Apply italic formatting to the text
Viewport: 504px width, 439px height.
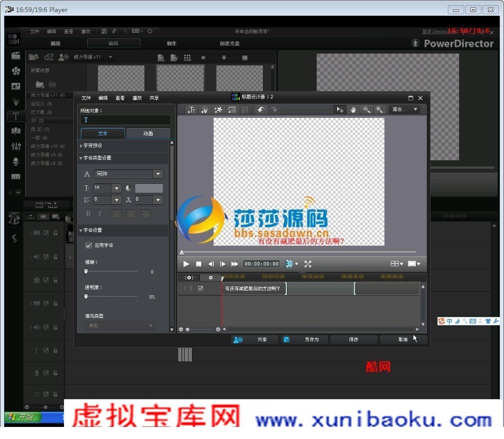coord(100,214)
